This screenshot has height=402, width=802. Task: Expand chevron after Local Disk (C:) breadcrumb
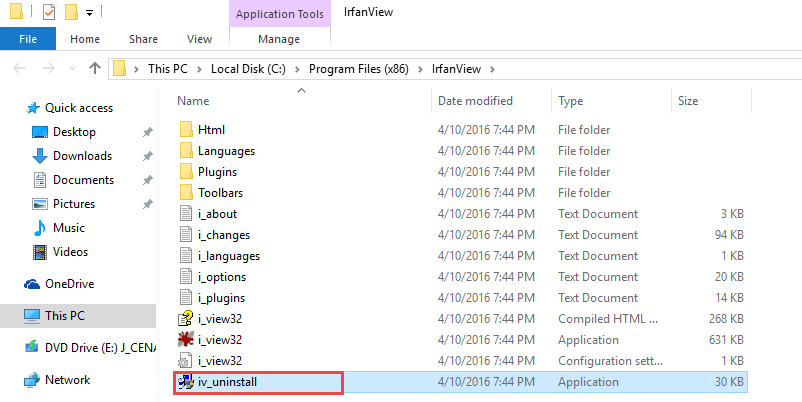(298, 69)
